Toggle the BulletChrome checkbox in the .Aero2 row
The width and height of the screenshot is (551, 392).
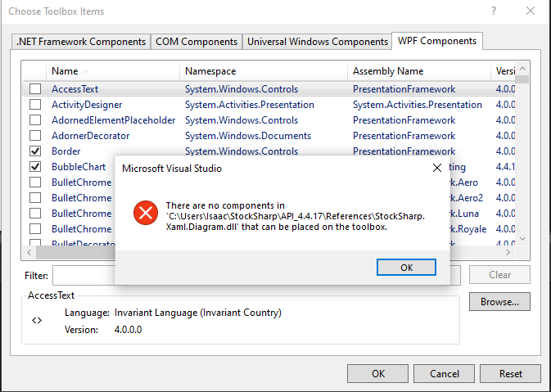[35, 198]
